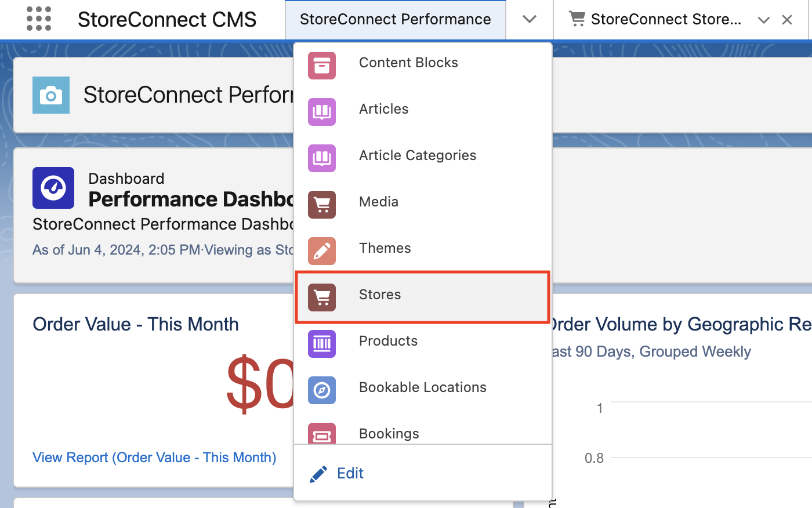Click the Media cart icon
Screen dimensions: 812x508
point(322,205)
